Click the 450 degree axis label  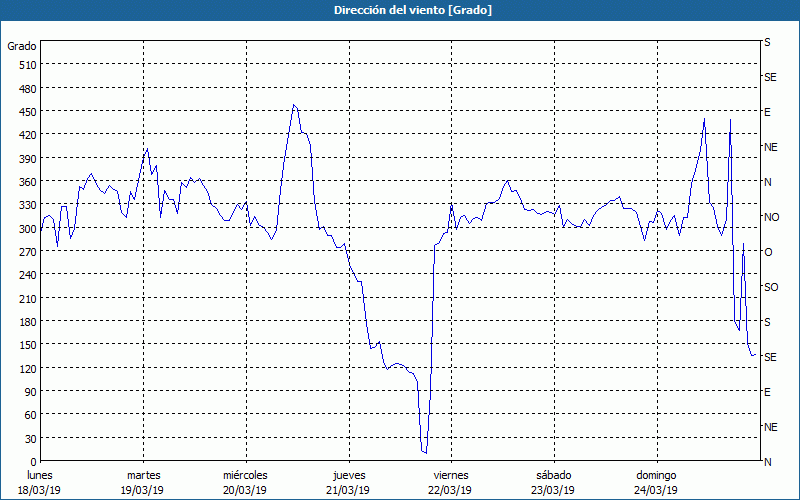click(x=29, y=112)
